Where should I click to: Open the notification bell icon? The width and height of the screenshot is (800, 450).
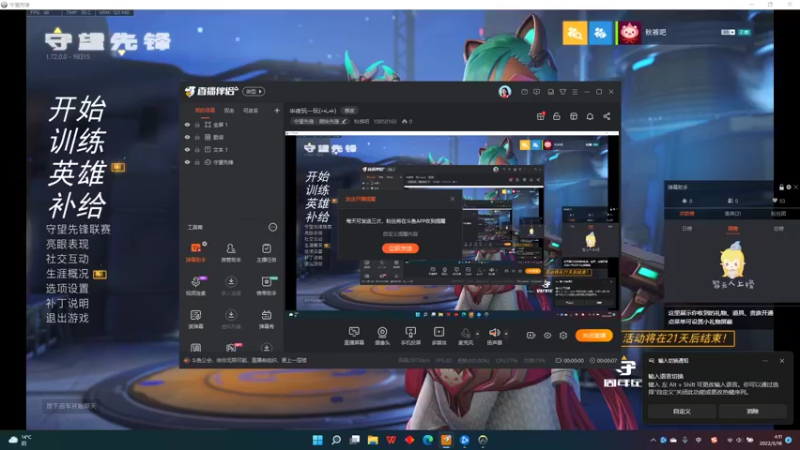[590, 116]
